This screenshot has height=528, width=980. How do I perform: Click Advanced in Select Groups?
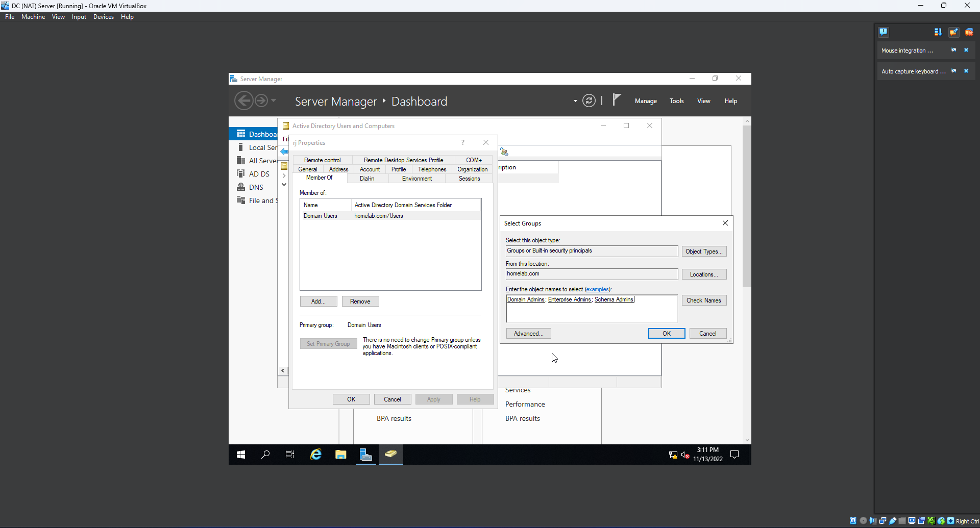[528, 334]
